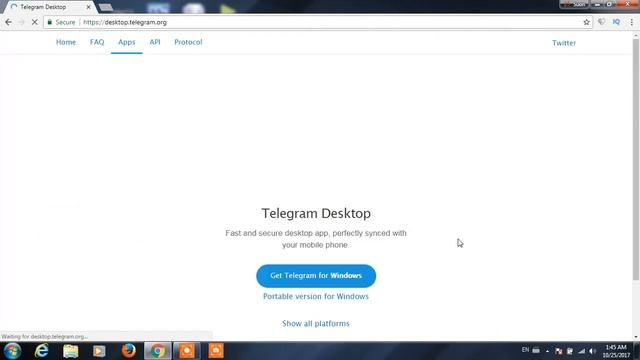Open the Windows Start menu
This screenshot has width=640, height=360.
point(12,351)
